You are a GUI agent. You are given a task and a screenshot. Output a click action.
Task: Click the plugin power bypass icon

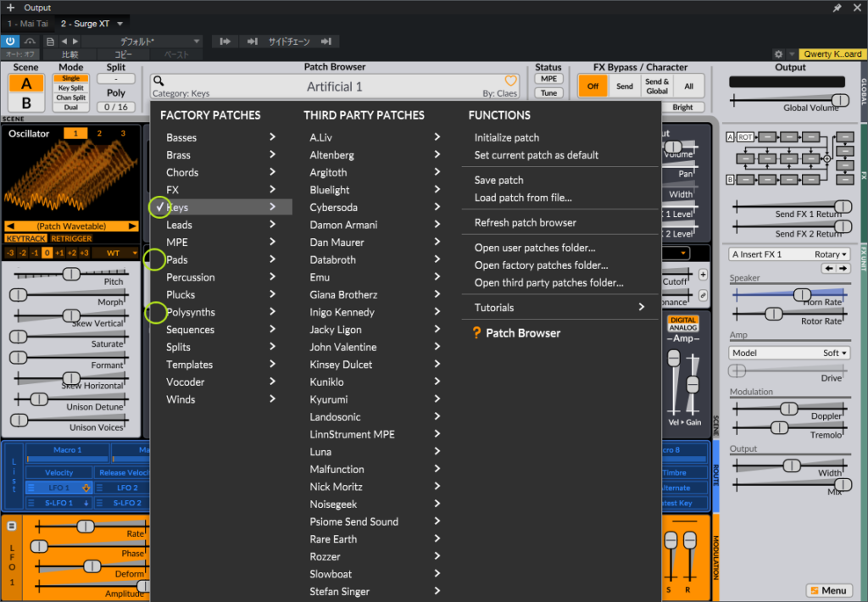pyautogui.click(x=10, y=41)
